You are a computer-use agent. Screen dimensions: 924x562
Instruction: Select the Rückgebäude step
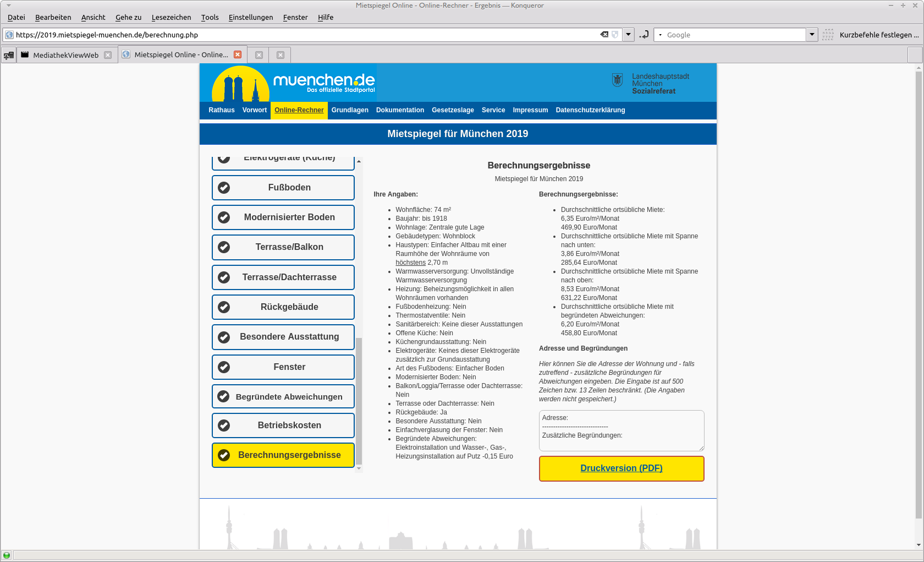tap(283, 307)
